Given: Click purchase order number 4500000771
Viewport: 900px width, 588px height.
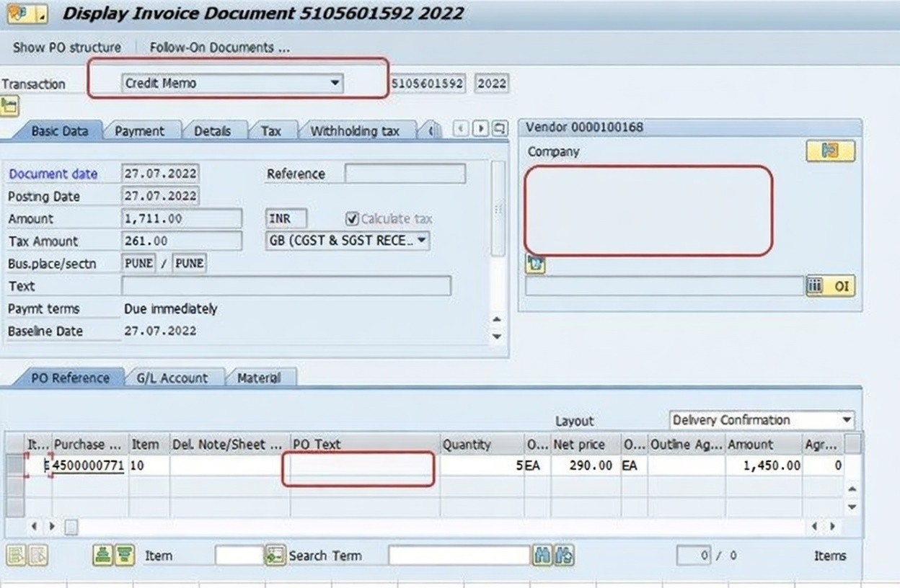Looking at the screenshot, I should tap(89, 465).
